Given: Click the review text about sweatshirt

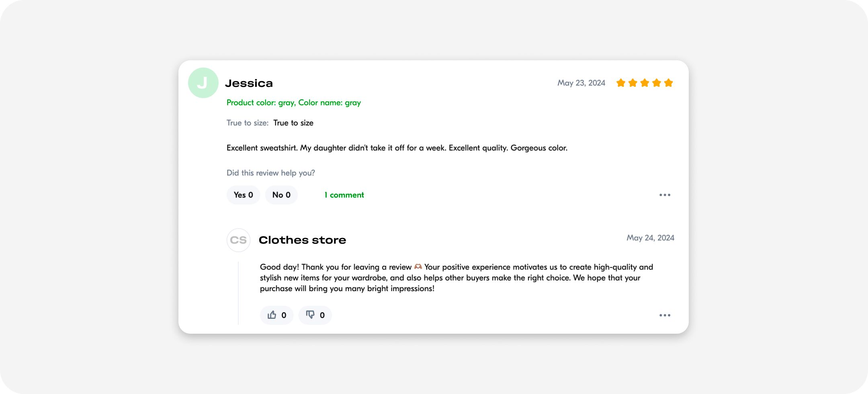Looking at the screenshot, I should [x=397, y=148].
